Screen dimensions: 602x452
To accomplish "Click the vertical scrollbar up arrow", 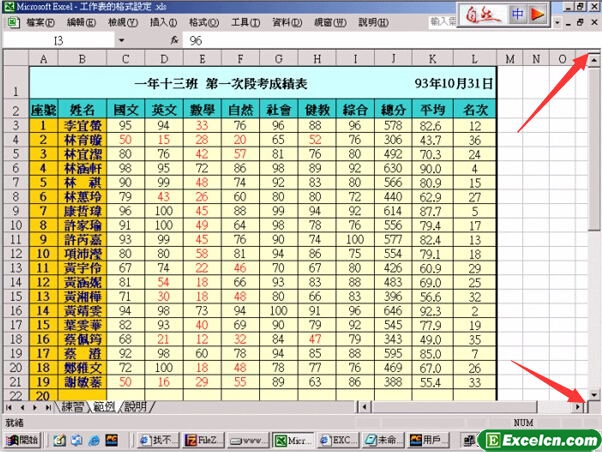I will (x=593, y=60).
